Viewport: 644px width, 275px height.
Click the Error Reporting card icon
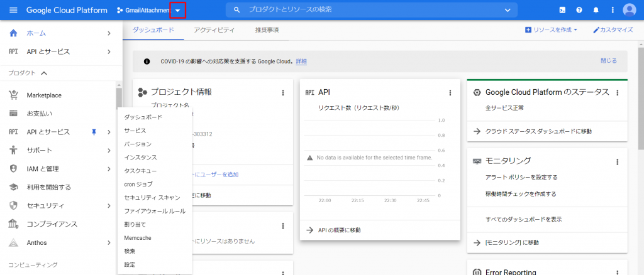tap(477, 272)
